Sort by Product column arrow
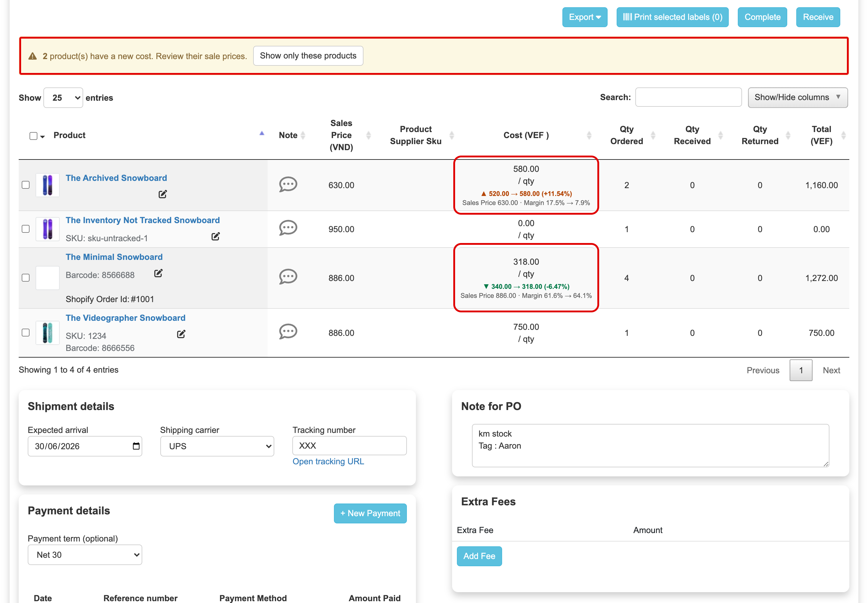The image size is (868, 603). point(261,133)
